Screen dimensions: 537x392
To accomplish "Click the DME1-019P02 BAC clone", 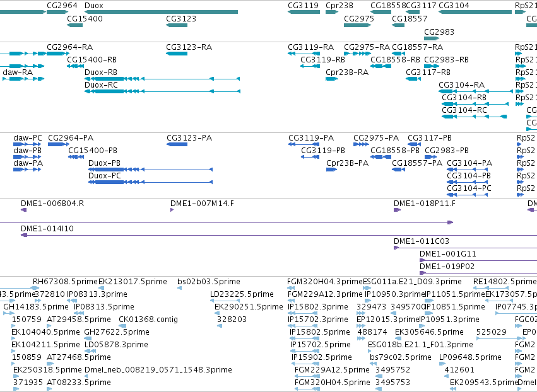I will coord(478,273).
